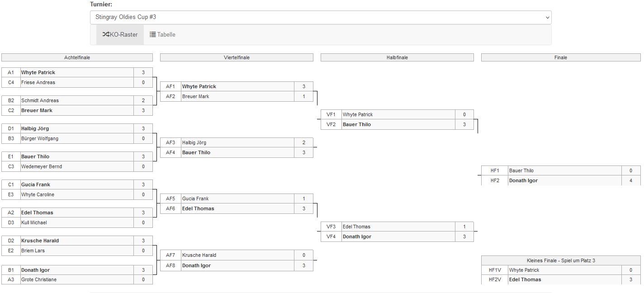The height and width of the screenshot is (293, 644).
Task: Switch to the Tabelle tab
Action: 162,34
